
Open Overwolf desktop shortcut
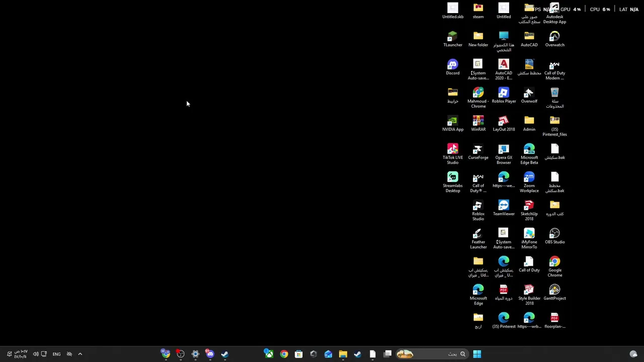tap(529, 96)
